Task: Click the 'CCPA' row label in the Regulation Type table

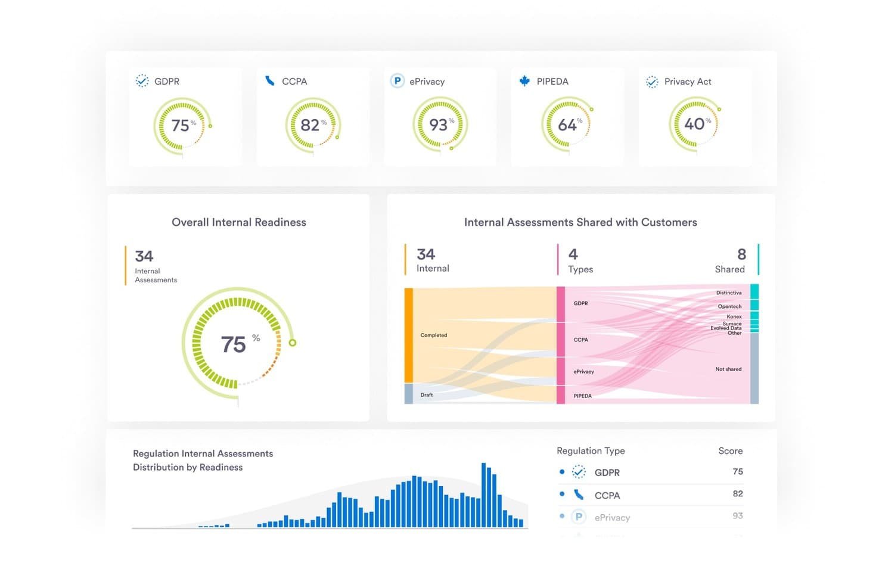Action: (607, 495)
